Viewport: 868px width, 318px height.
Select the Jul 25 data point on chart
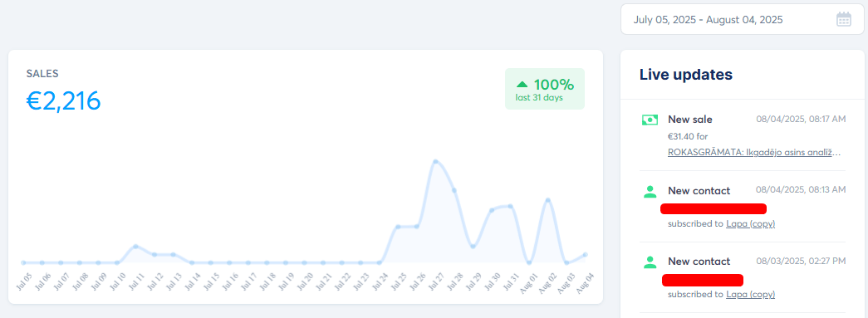[398, 227]
